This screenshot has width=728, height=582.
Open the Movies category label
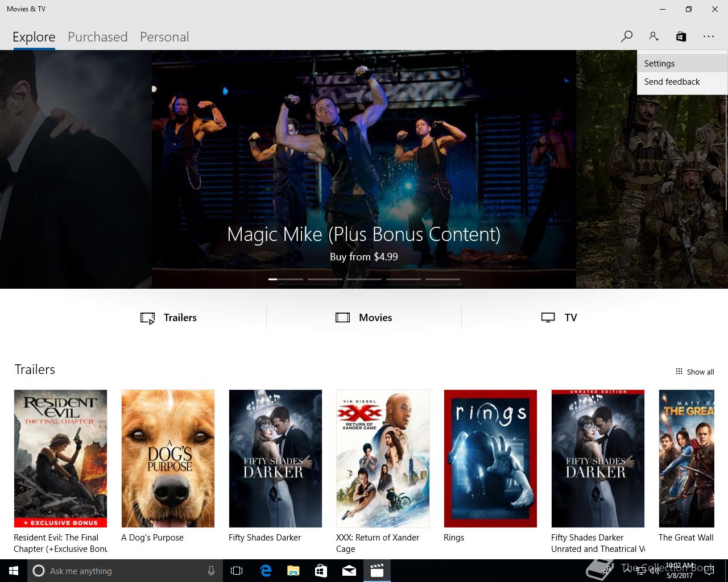tap(375, 318)
